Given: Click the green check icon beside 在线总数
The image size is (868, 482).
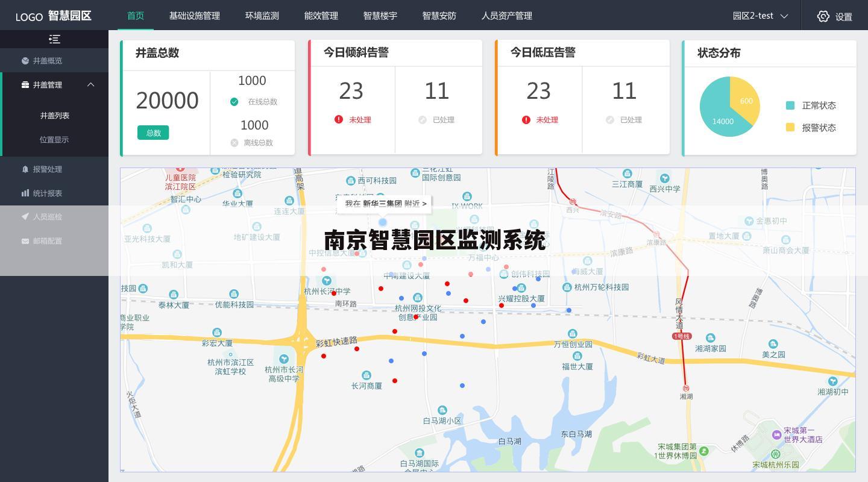Looking at the screenshot, I should pyautogui.click(x=234, y=102).
